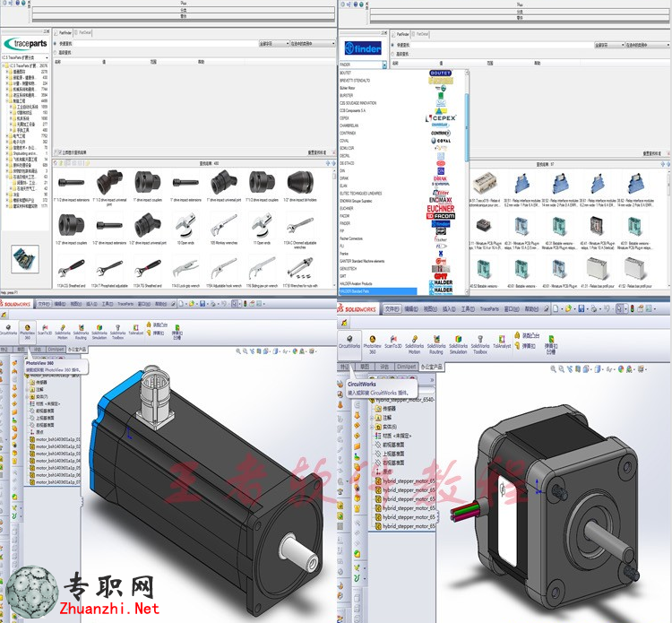Switch to PartDetail tab in TraceParts window
Image resolution: width=672 pixels, height=623 pixels.
click(x=82, y=32)
